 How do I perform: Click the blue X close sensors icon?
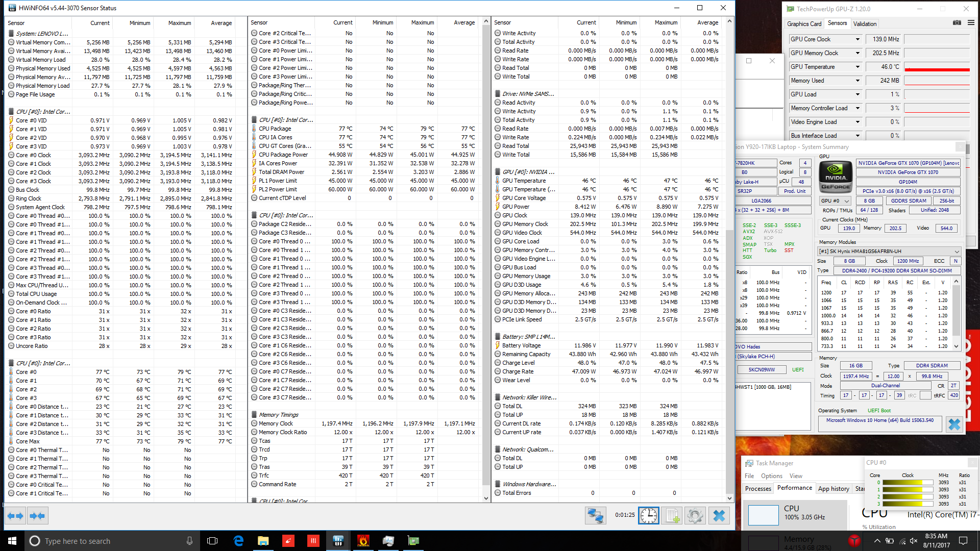[x=719, y=516]
